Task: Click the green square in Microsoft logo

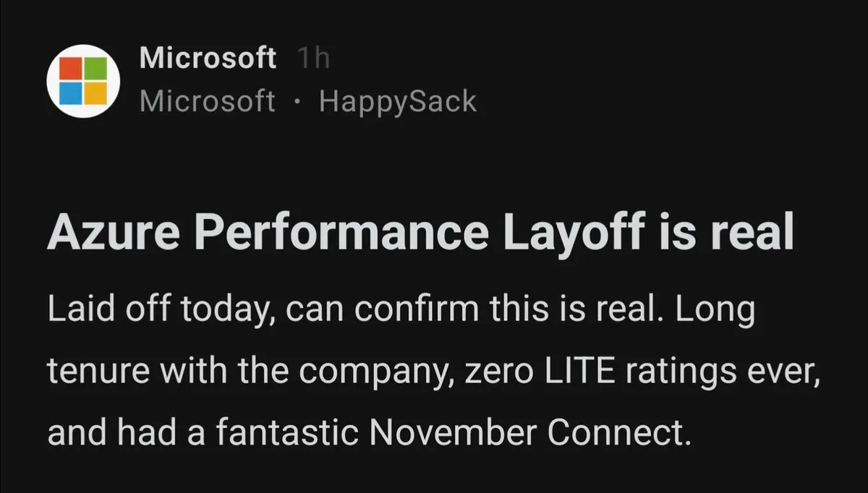Action: 95,69
